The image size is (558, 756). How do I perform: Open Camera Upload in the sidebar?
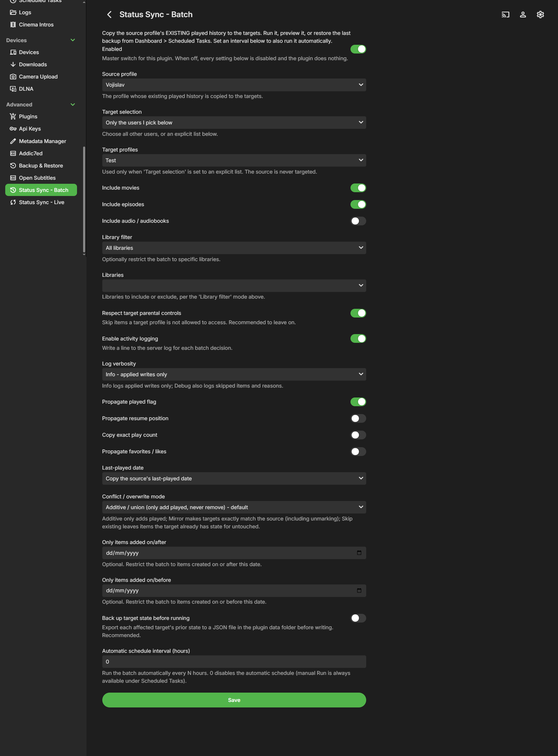(41, 77)
